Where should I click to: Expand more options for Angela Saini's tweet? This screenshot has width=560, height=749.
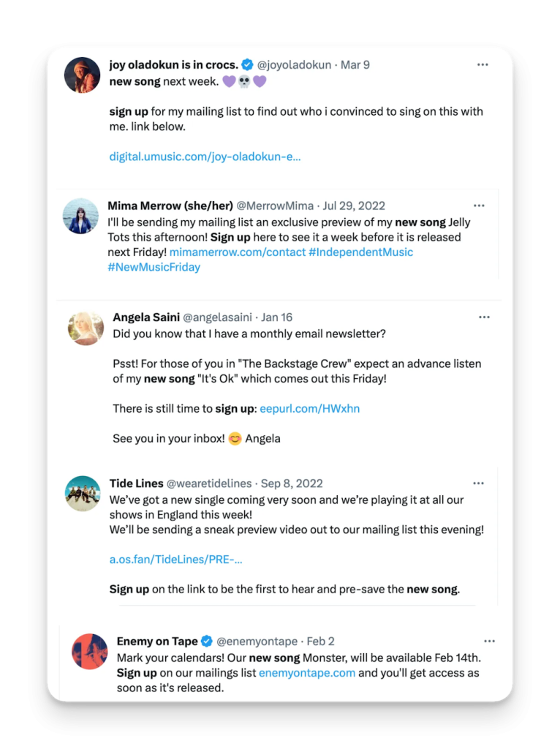point(484,317)
